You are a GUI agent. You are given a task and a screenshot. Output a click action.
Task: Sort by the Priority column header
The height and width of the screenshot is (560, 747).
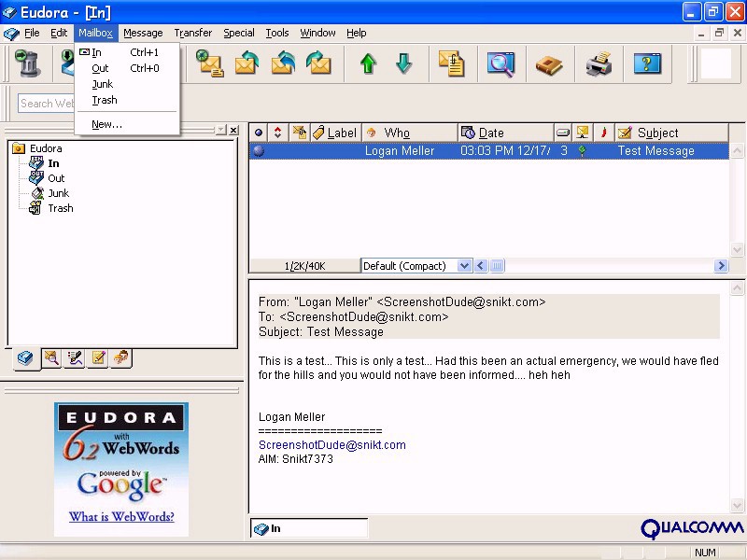277,133
